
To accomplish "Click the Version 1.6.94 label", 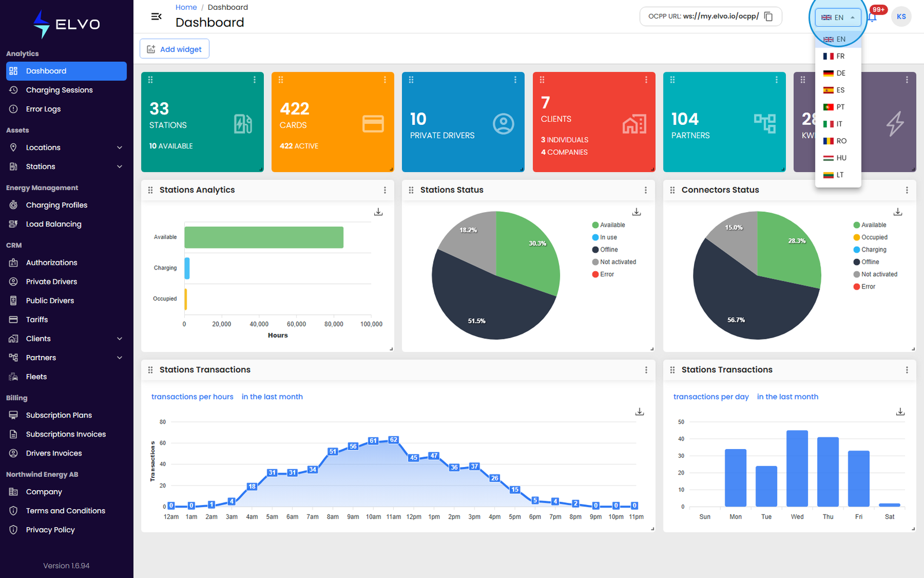I will click(x=66, y=566).
